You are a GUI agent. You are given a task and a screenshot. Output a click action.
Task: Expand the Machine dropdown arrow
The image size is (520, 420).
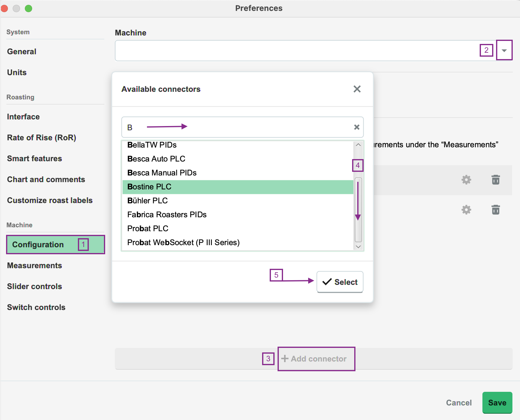coord(504,50)
